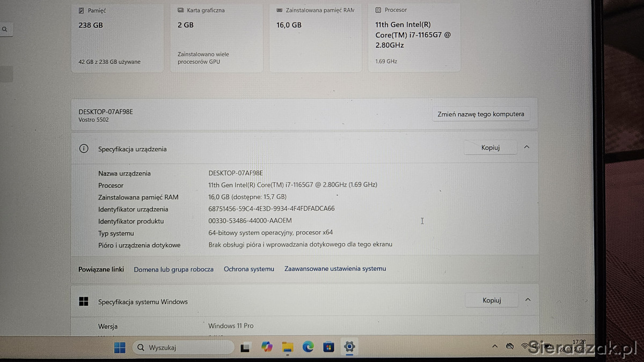This screenshot has height=362, width=644.
Task: Click 64-bitowy system operacyjny, procesor x64 text
Action: click(x=270, y=233)
